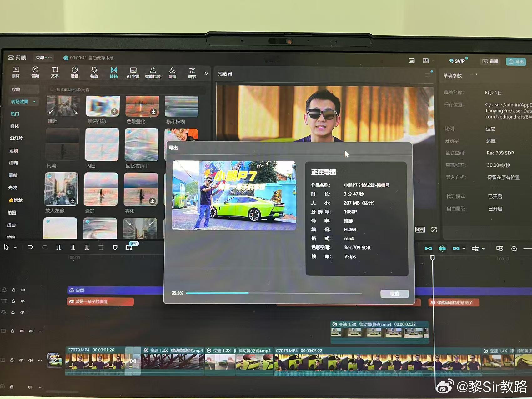Toggle auto snapping icon
532x399 pixels.
click(x=442, y=249)
